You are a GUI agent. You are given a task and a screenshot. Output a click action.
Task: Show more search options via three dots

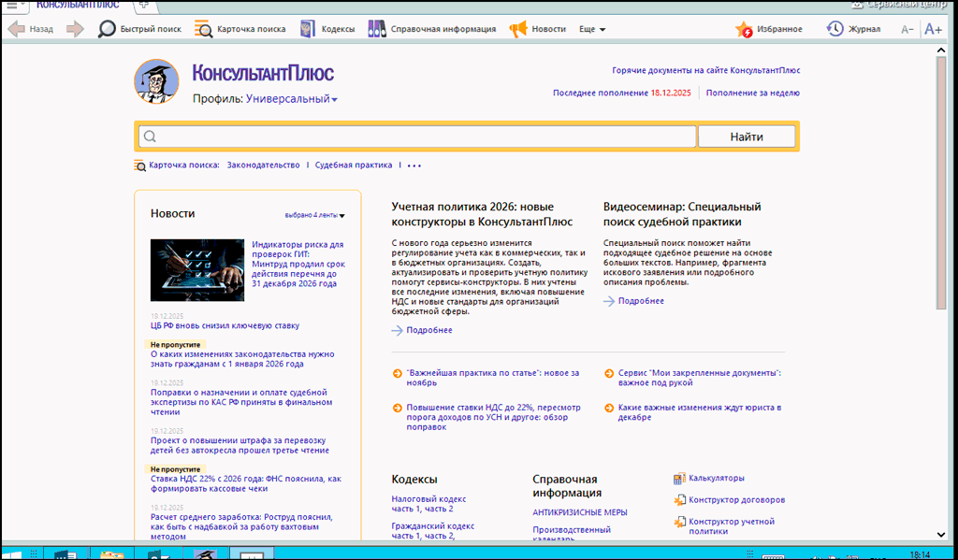click(414, 165)
